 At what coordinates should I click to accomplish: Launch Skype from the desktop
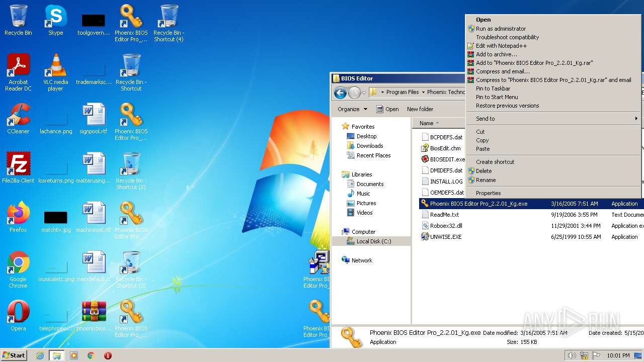tap(55, 20)
